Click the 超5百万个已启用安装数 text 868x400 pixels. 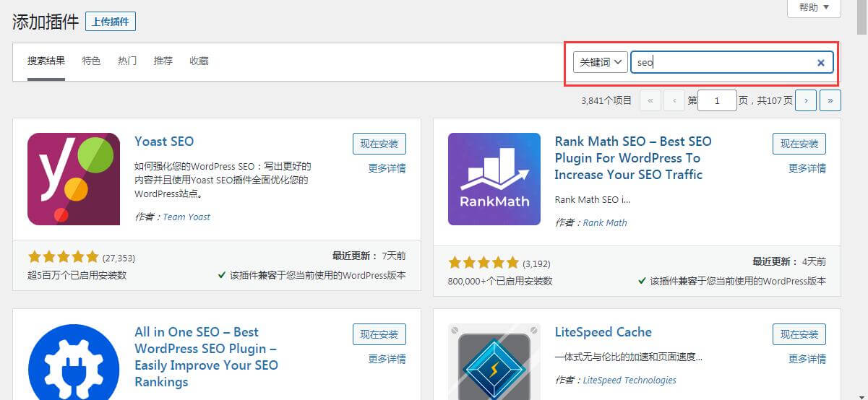tap(77, 275)
